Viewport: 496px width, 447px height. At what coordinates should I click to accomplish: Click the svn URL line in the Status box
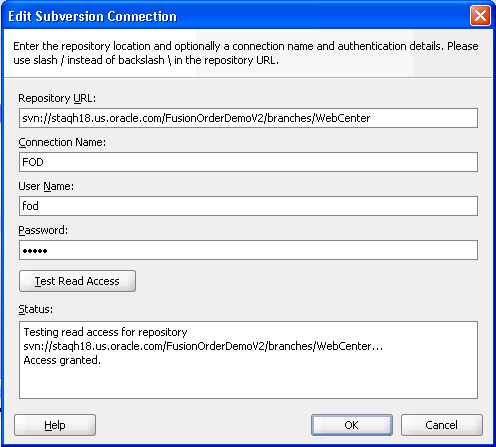203,346
